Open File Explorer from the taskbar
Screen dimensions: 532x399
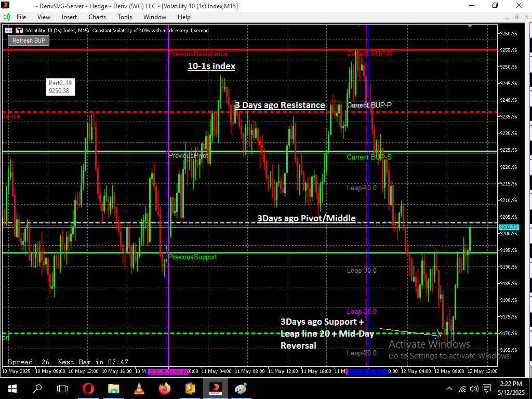[x=113, y=388]
